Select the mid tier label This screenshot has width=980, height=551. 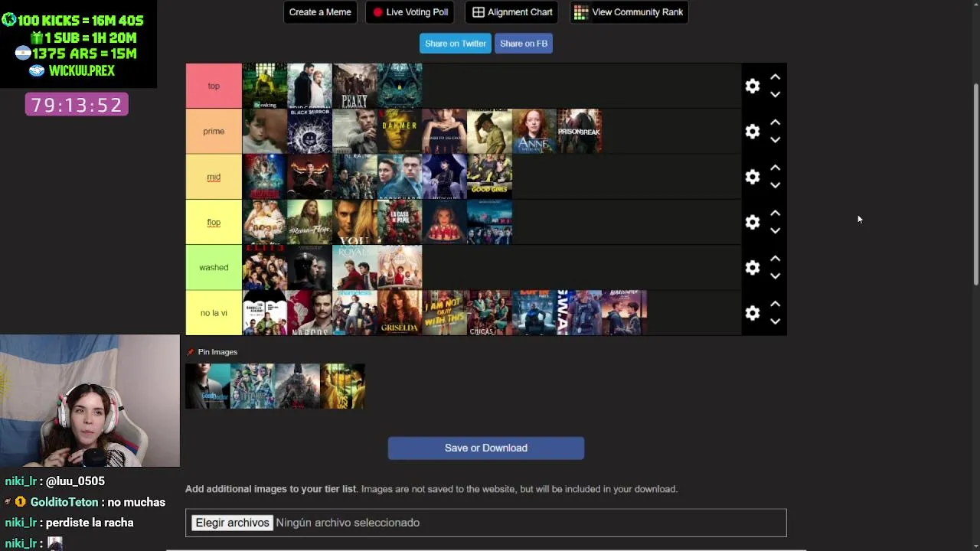pyautogui.click(x=214, y=177)
